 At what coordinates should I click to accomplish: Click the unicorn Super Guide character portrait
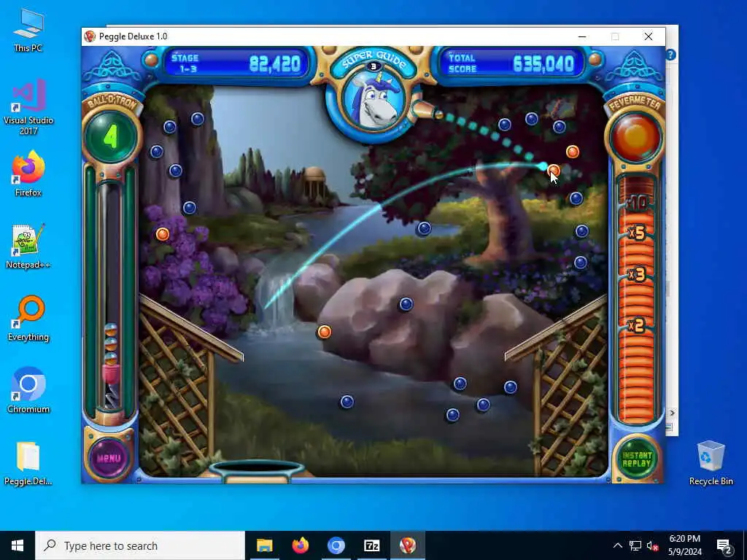click(x=373, y=102)
